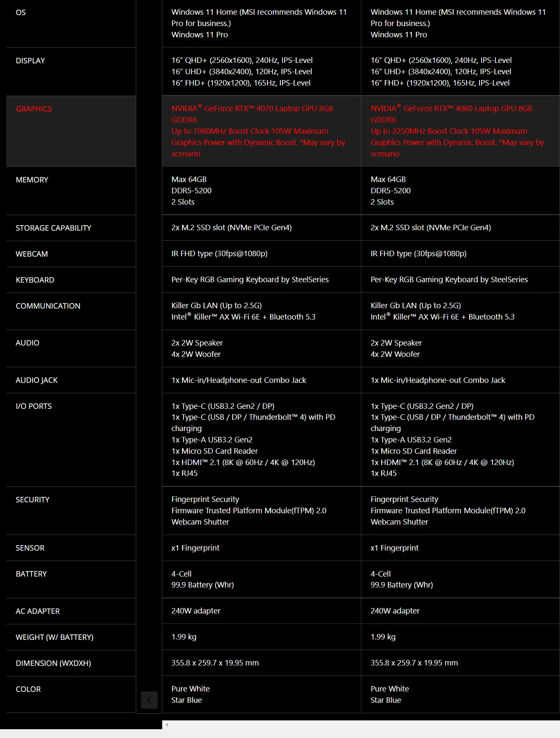Click the horizontal scrollbar left arrow
Image resolution: width=560 pixels, height=738 pixels.
click(167, 725)
